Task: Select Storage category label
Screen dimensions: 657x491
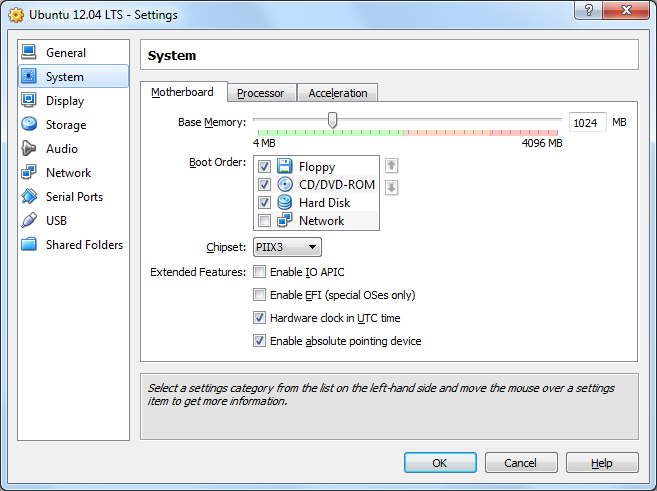Action: point(66,125)
